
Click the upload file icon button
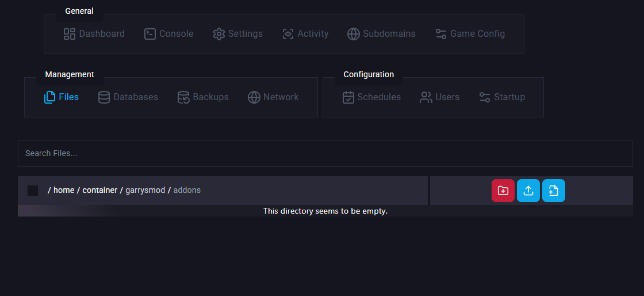pos(528,191)
